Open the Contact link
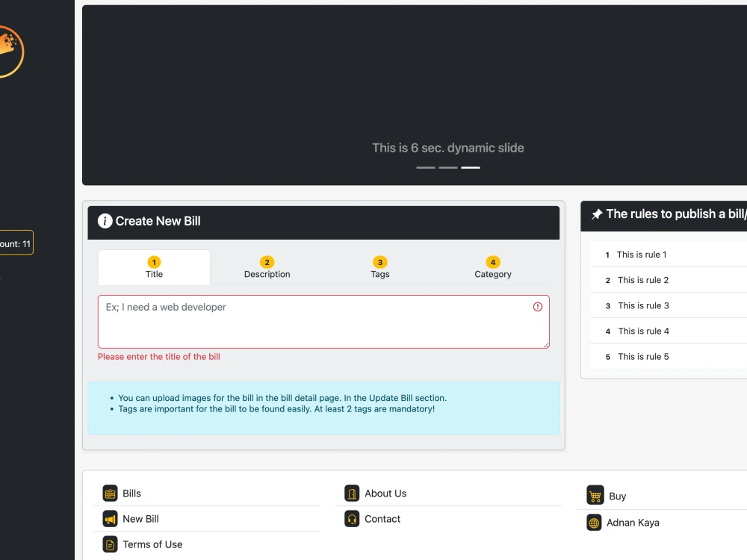The height and width of the screenshot is (560, 747). 382,519
